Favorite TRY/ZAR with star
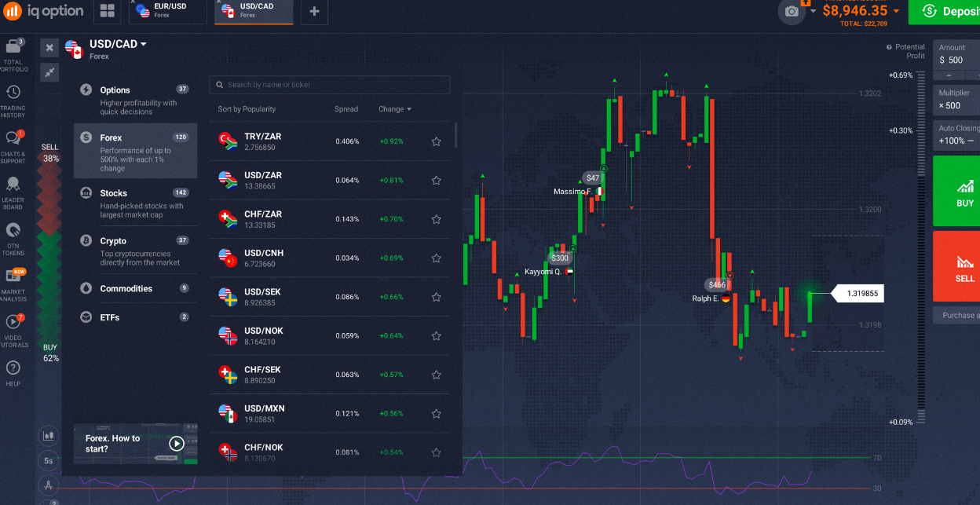 click(x=436, y=141)
